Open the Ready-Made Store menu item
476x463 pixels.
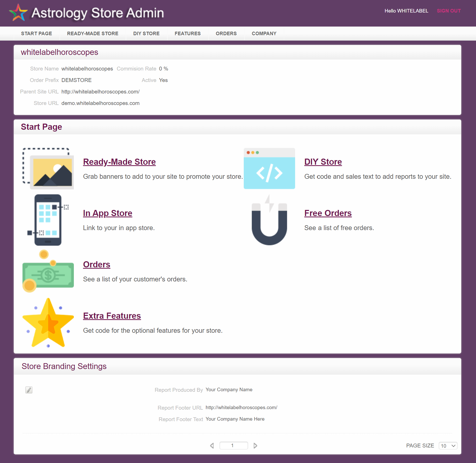tap(93, 33)
